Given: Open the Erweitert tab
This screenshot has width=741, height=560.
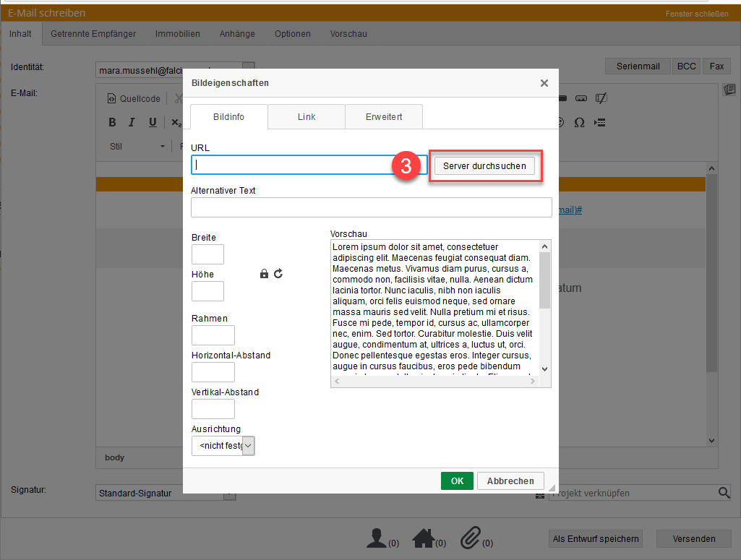Looking at the screenshot, I should pyautogui.click(x=384, y=116).
